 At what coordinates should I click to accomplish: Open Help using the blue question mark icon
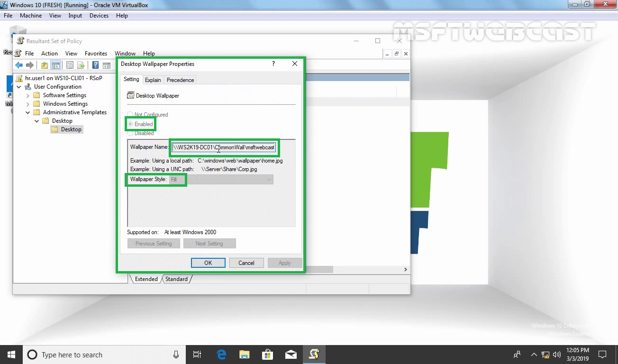click(x=95, y=65)
